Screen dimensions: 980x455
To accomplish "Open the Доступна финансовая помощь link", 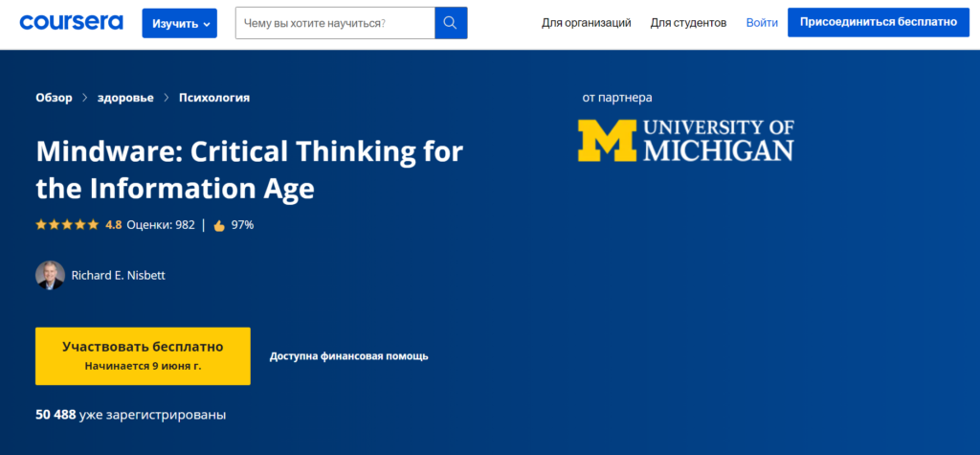I will tap(348, 356).
